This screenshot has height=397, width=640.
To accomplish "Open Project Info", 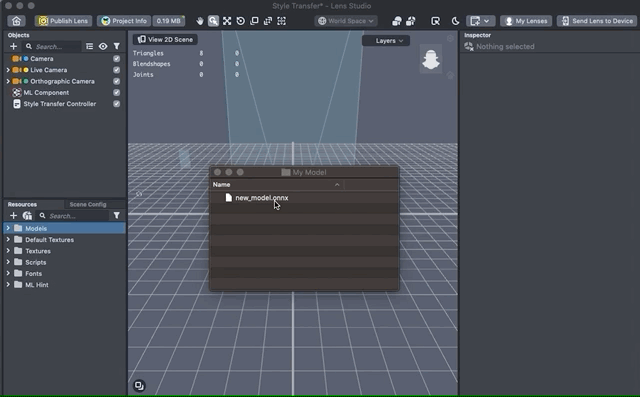I will [x=124, y=21].
